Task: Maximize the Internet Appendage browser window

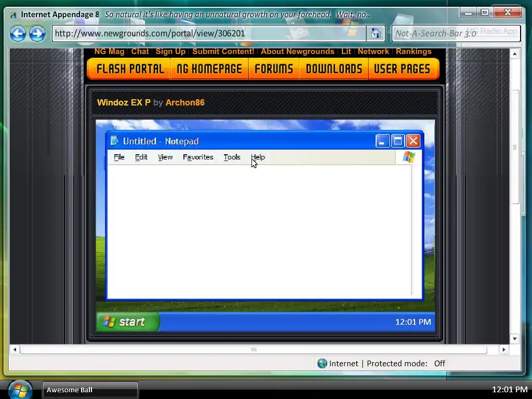Action: [485, 13]
